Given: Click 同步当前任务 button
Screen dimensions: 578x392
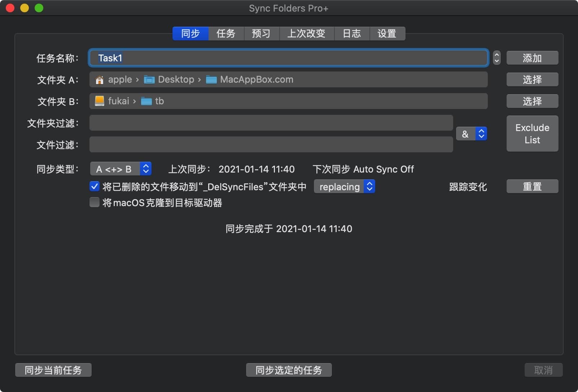Looking at the screenshot, I should pos(53,370).
